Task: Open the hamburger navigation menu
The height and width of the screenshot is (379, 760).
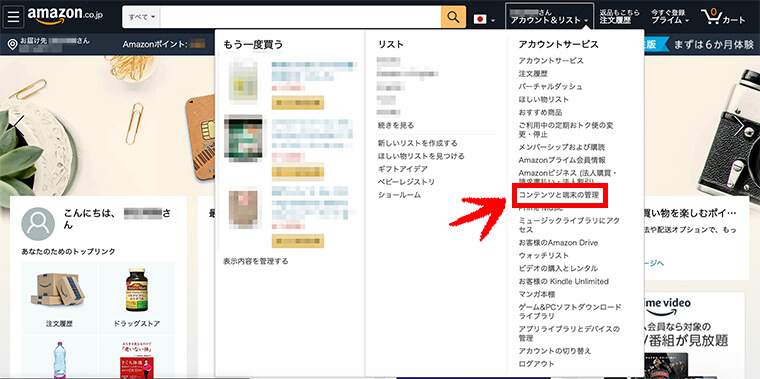Action: pyautogui.click(x=13, y=16)
